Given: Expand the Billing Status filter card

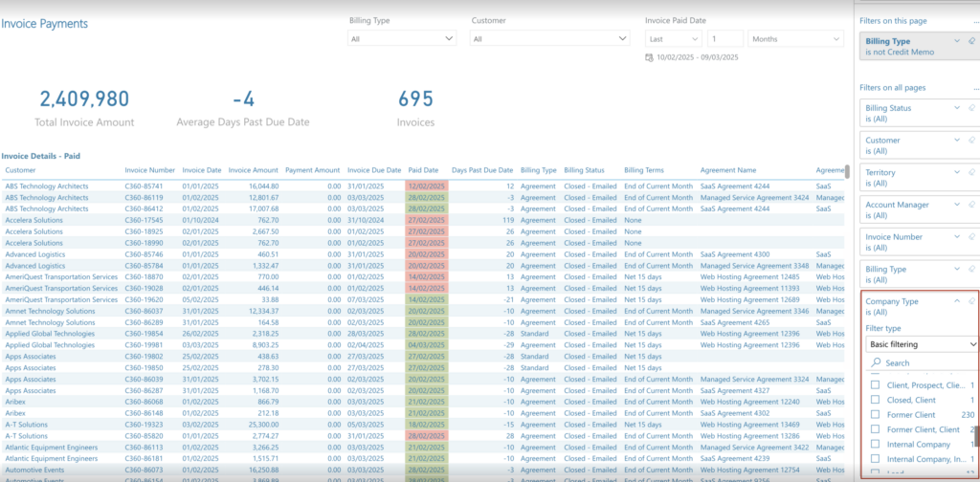Looking at the screenshot, I should [957, 107].
